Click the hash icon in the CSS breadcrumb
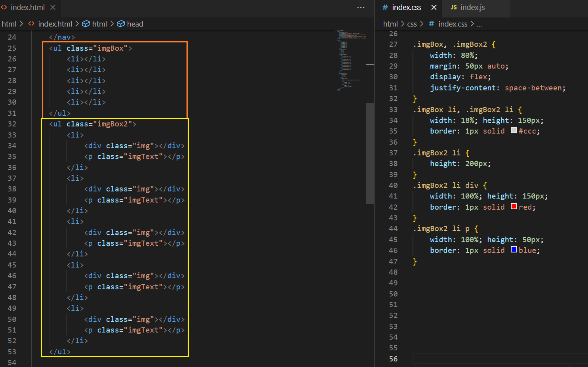The height and width of the screenshot is (367, 588). 432,24
